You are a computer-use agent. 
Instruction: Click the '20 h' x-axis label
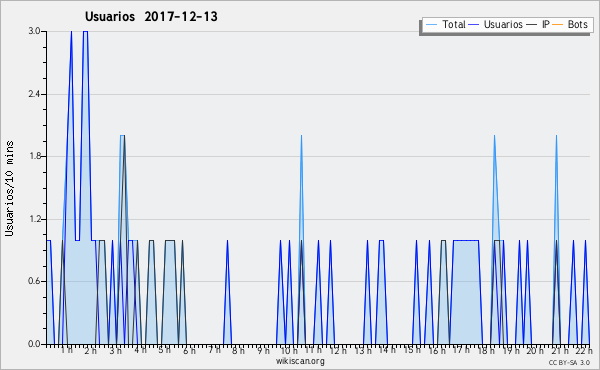coord(535,350)
